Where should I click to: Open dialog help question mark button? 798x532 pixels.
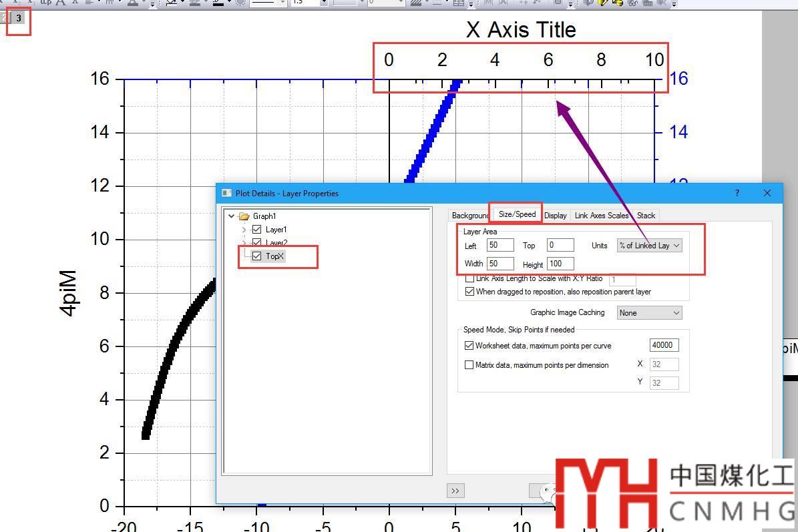[737, 193]
